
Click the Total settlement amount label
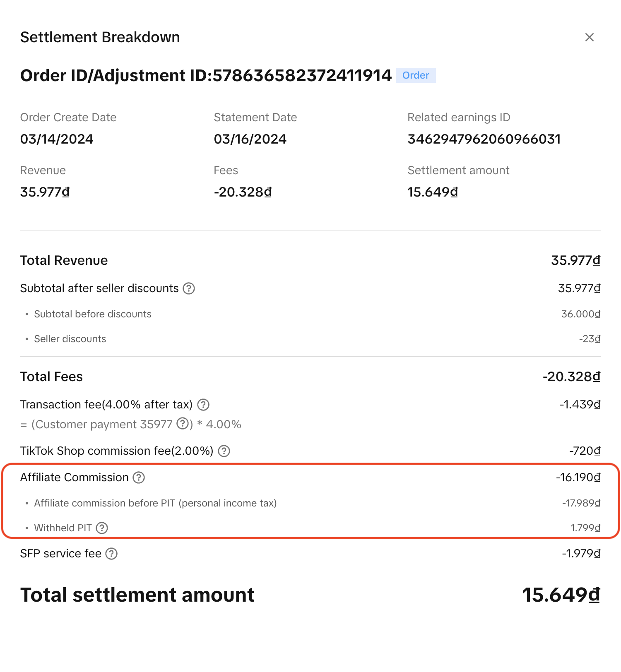[137, 595]
